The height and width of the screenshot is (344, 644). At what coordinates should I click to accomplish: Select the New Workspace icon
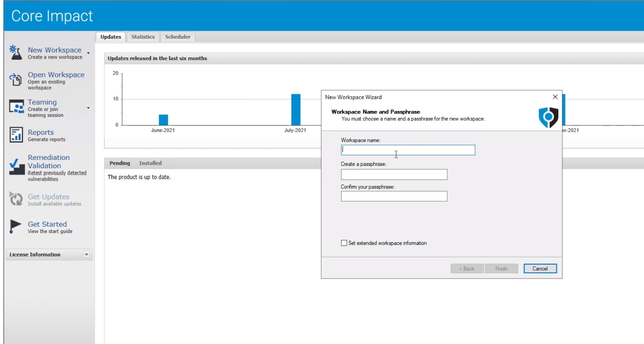[x=15, y=52]
